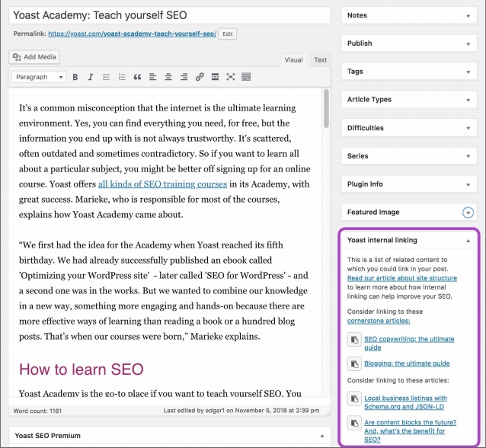Open the post permalink URL
Screen dimensions: 486x448
click(132, 34)
